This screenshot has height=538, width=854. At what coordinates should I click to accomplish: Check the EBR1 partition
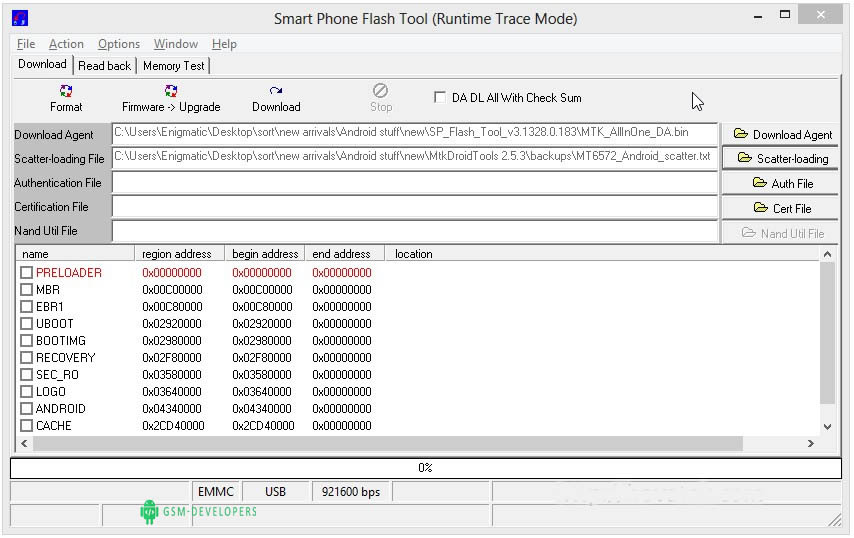point(26,307)
